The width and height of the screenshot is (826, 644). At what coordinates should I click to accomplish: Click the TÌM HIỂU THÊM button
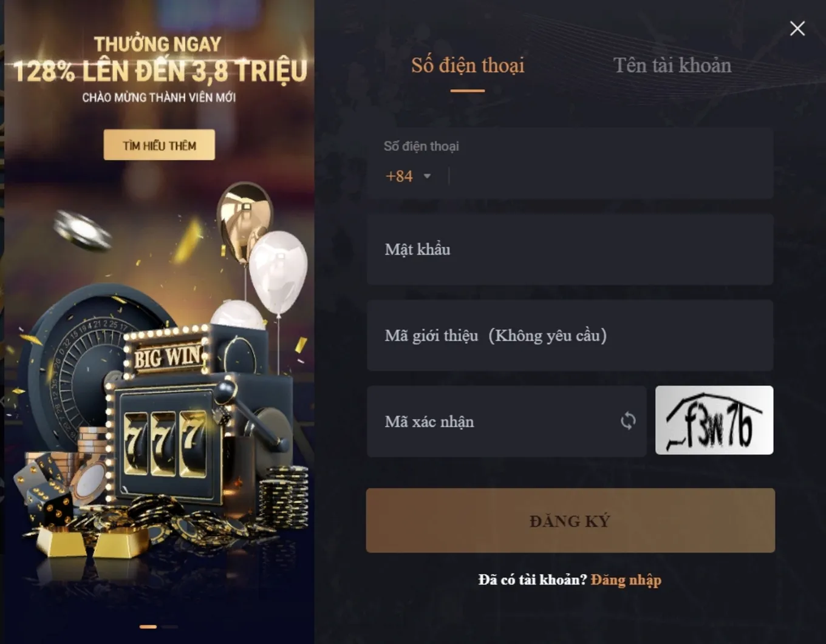tap(159, 145)
